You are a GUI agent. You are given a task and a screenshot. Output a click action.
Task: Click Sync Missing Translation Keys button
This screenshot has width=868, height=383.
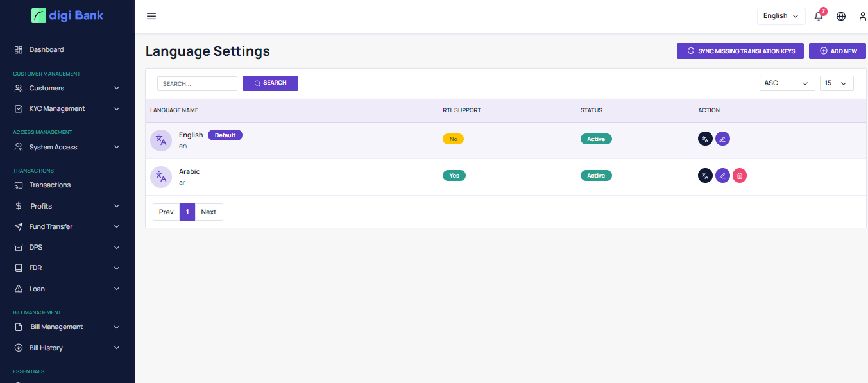tap(740, 51)
